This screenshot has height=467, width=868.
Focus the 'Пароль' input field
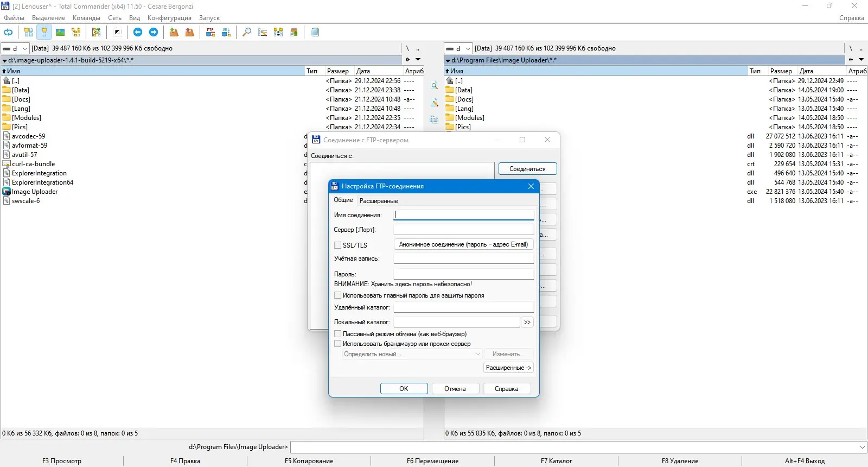[x=464, y=274]
